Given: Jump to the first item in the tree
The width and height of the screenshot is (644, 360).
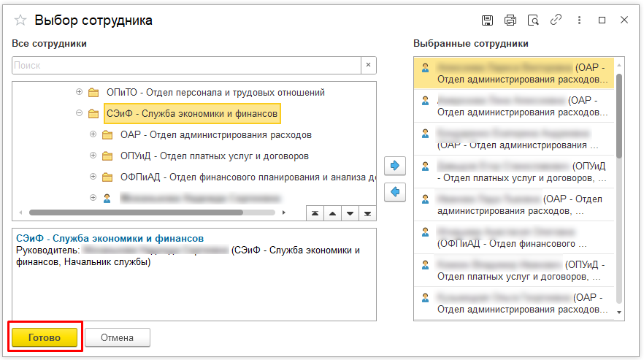Looking at the screenshot, I should [x=314, y=213].
